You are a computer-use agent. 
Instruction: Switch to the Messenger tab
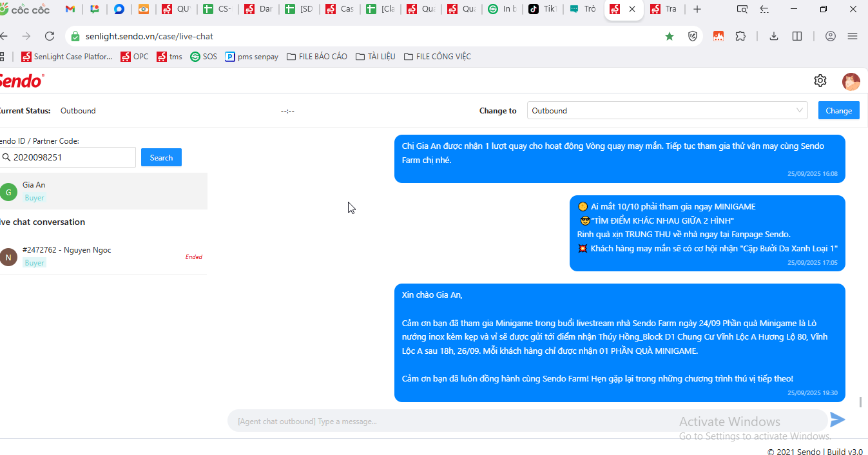[119, 9]
